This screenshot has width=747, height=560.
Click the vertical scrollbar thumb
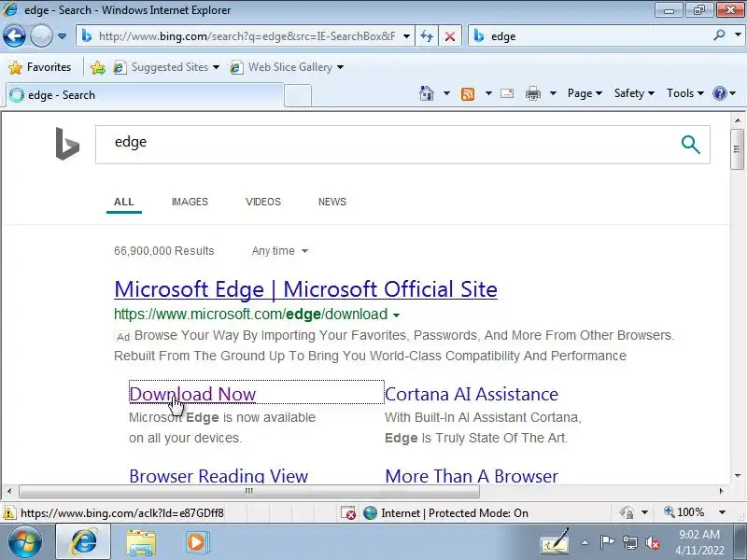738,149
